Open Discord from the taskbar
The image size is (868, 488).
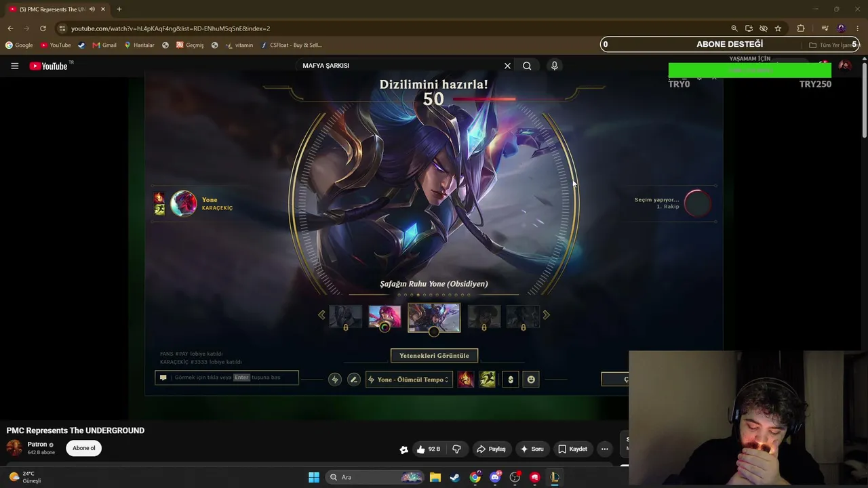pyautogui.click(x=495, y=477)
